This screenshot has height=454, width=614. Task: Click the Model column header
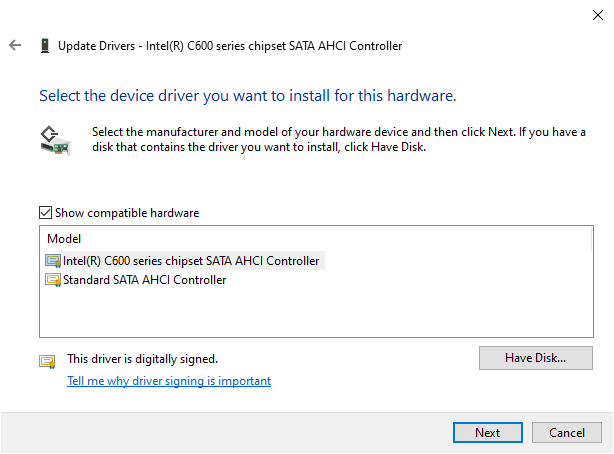64,239
